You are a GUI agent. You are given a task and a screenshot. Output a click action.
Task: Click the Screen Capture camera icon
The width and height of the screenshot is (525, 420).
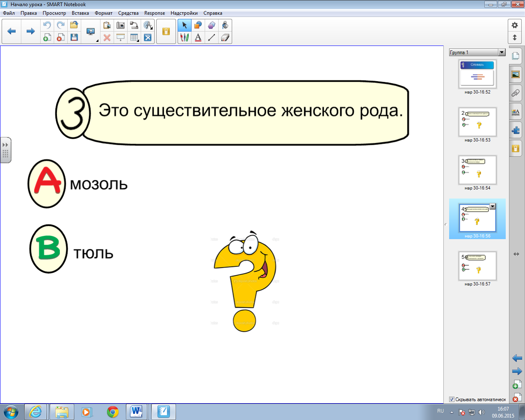[121, 25]
